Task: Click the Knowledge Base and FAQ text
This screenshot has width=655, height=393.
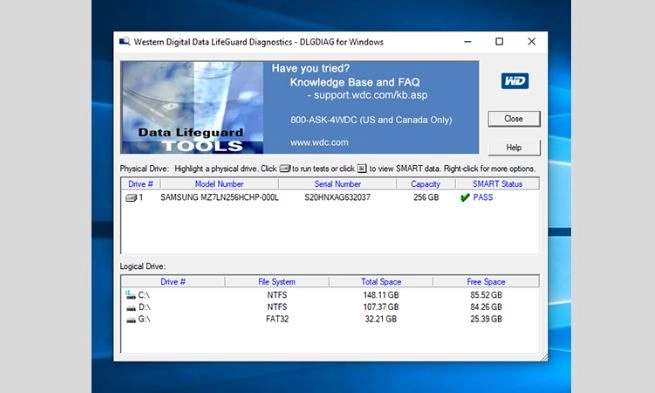Action: (x=355, y=82)
